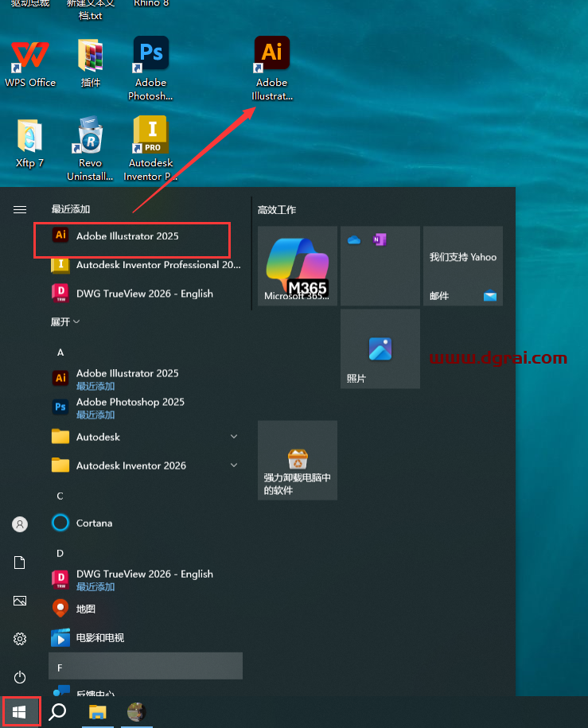The image size is (588, 728).
Task: Open Settings gear in Start sidebar
Action: point(20,639)
